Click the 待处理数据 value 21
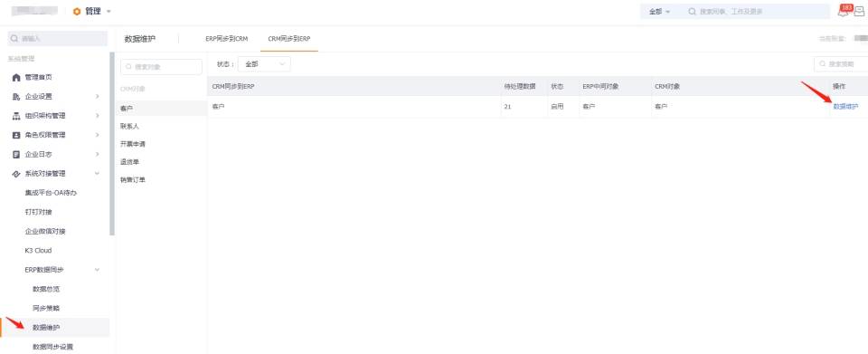The height and width of the screenshot is (354, 868). click(507, 106)
